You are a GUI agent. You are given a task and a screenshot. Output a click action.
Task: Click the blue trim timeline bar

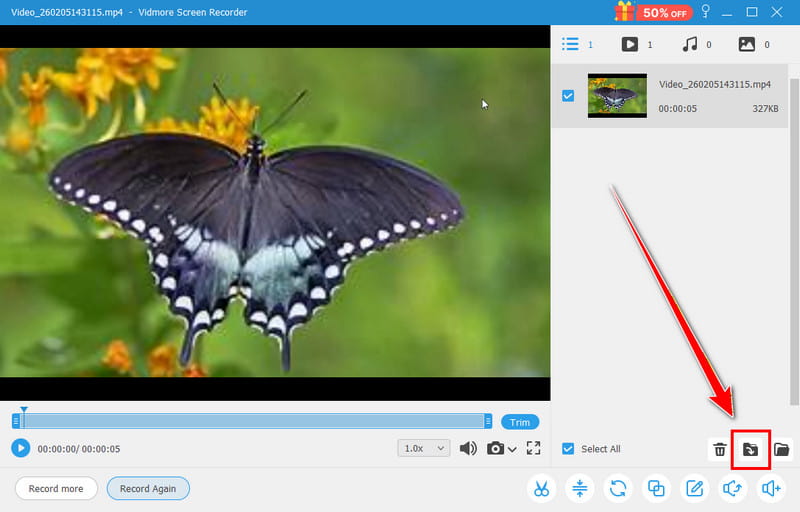(257, 421)
